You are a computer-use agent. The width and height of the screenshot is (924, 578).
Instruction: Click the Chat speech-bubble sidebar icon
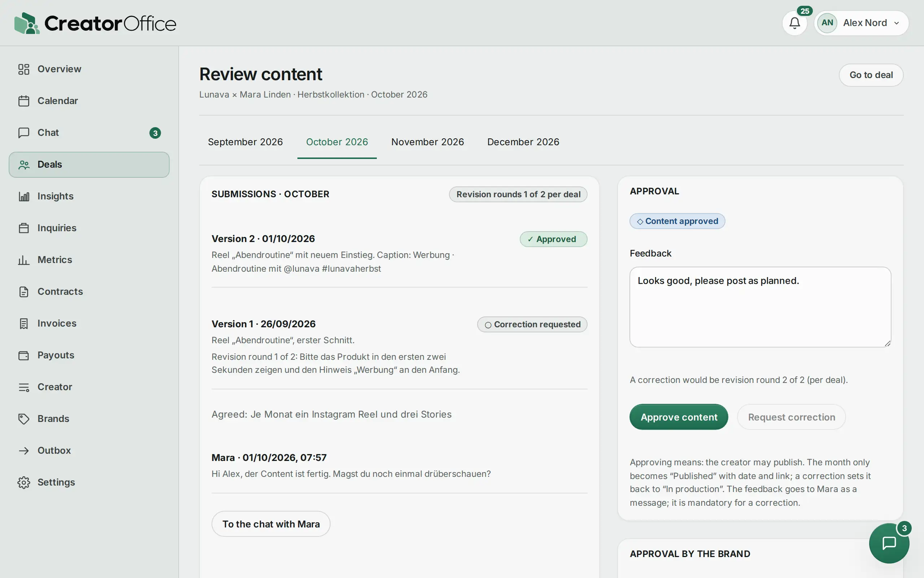click(24, 133)
